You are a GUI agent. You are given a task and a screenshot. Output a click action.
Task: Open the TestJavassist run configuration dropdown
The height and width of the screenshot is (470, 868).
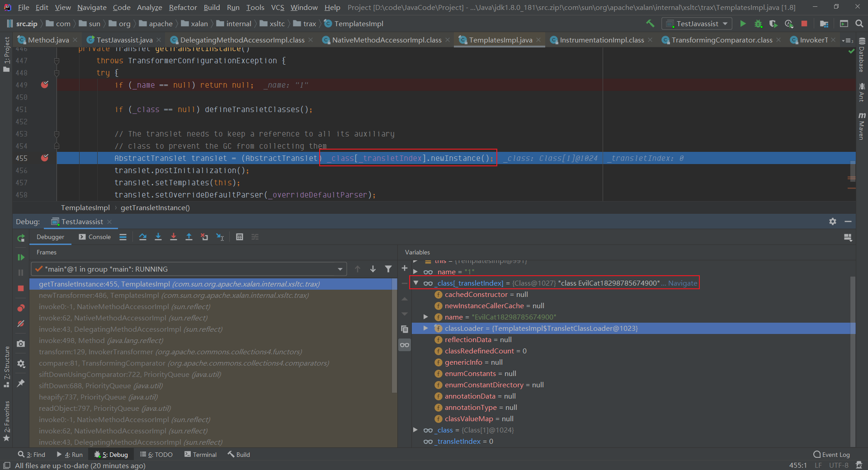(x=697, y=23)
